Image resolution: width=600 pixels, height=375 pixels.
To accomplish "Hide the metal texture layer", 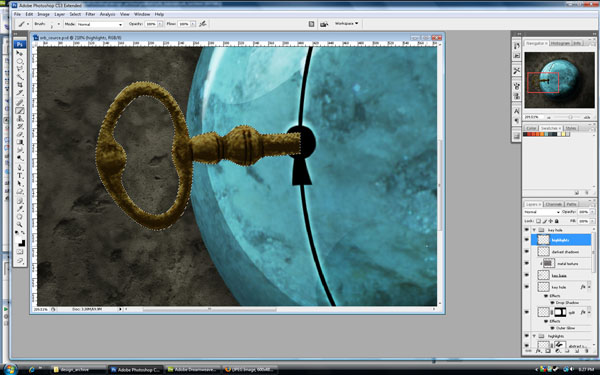I will [x=527, y=264].
